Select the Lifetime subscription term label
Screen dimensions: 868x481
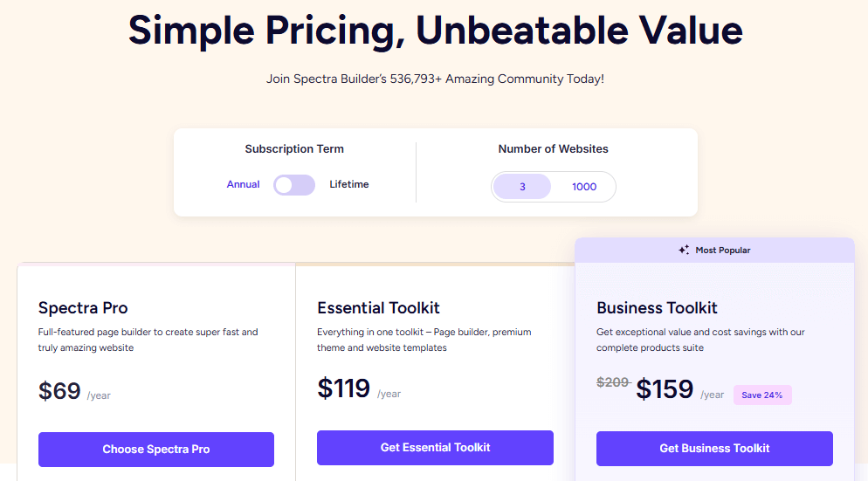(349, 184)
